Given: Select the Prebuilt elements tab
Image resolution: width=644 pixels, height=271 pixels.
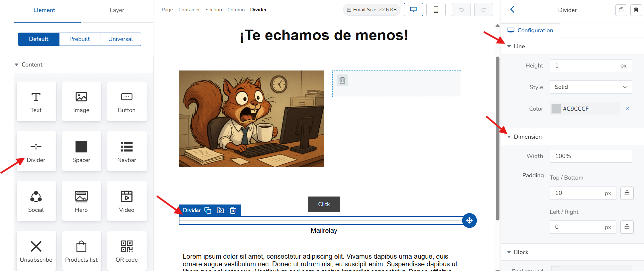Looking at the screenshot, I should [x=80, y=39].
